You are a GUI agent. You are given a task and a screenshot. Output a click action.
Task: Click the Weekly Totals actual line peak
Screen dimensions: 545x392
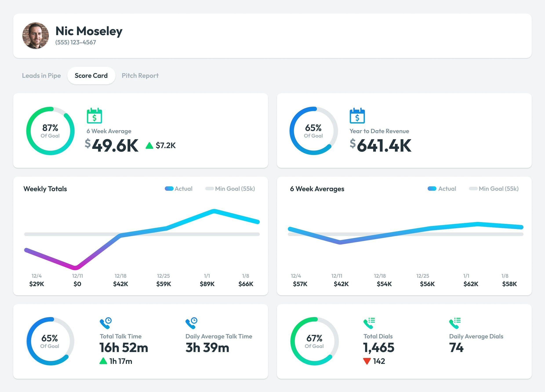[214, 211]
